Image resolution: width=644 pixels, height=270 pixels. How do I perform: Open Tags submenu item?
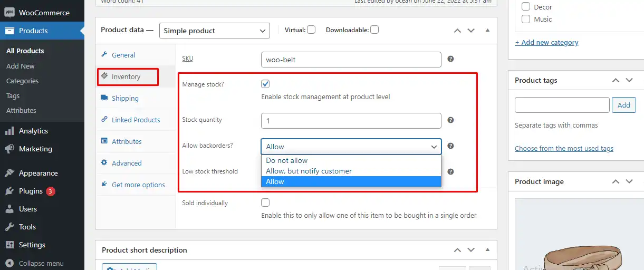click(13, 95)
